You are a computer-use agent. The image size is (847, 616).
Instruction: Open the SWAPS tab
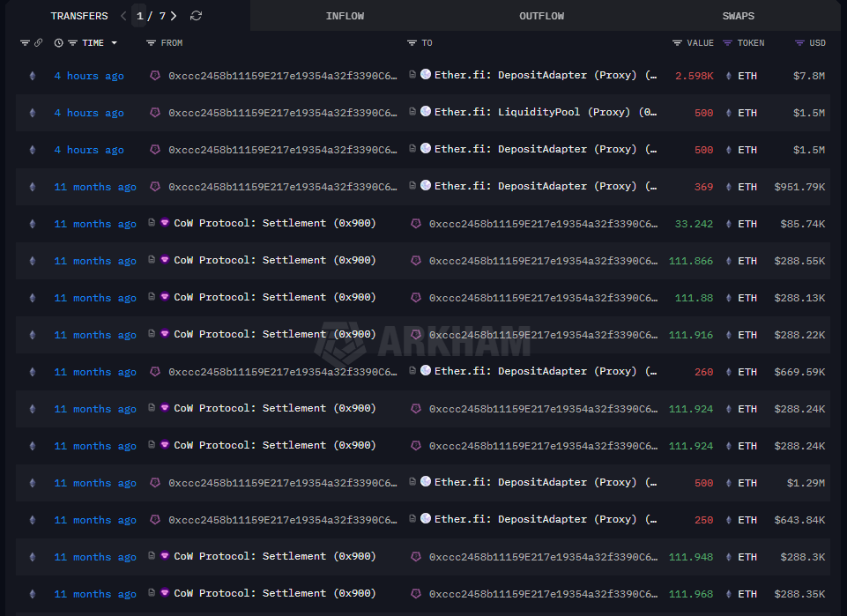point(739,15)
